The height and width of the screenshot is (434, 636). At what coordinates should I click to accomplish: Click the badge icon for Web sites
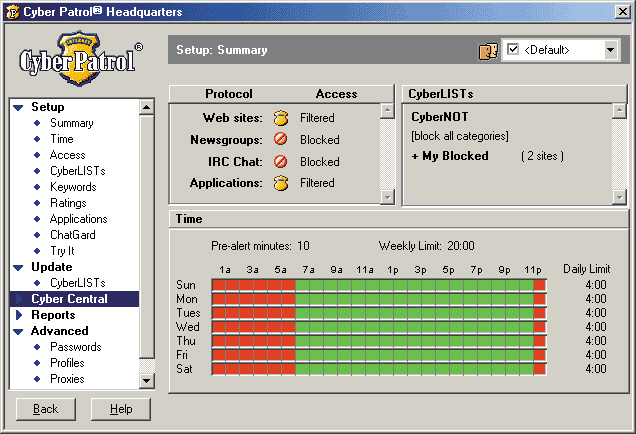coord(281,118)
